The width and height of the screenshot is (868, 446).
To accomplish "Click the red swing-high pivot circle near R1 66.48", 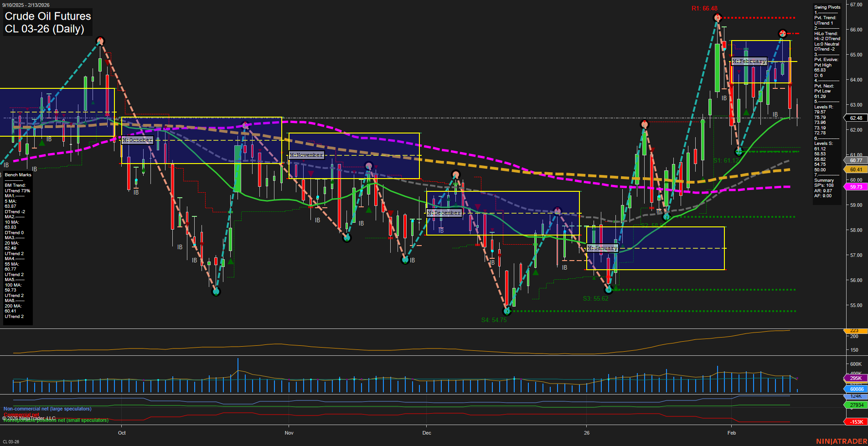I will (x=717, y=18).
